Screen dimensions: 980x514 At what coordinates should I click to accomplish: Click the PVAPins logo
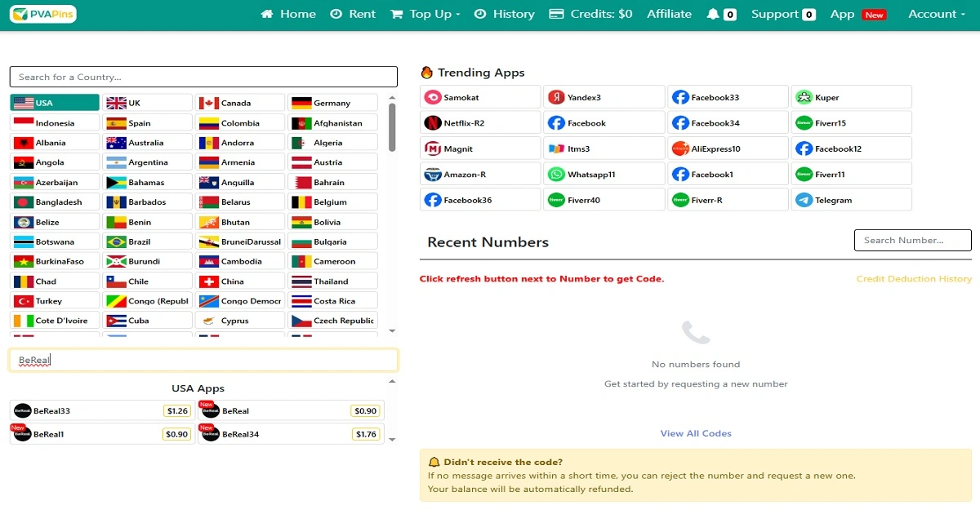(x=43, y=14)
